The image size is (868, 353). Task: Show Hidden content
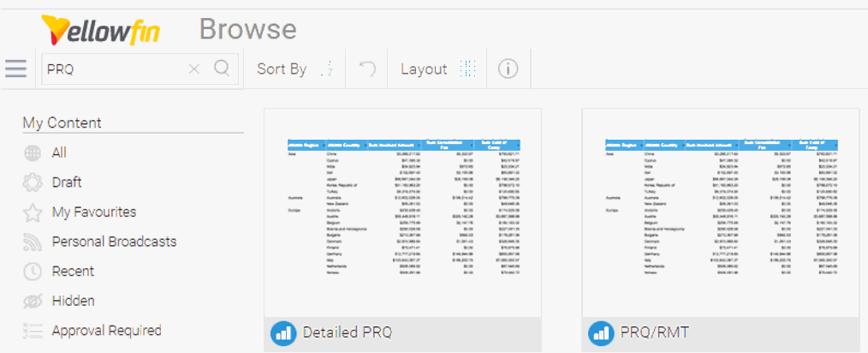[x=73, y=301]
